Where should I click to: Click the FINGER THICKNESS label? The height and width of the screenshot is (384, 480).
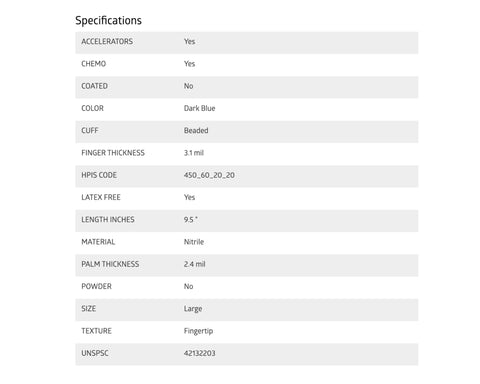pos(113,153)
